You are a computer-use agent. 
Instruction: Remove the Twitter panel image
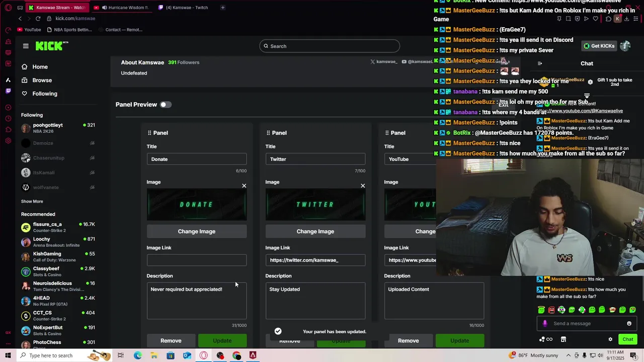click(363, 186)
